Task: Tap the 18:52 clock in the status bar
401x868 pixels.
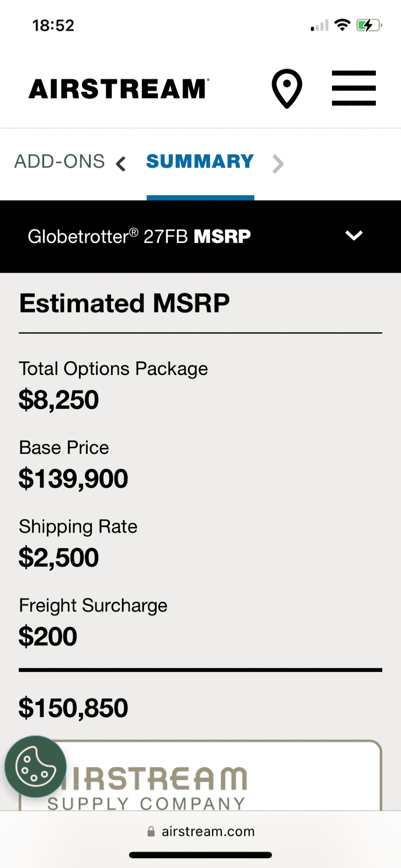Action: [53, 26]
